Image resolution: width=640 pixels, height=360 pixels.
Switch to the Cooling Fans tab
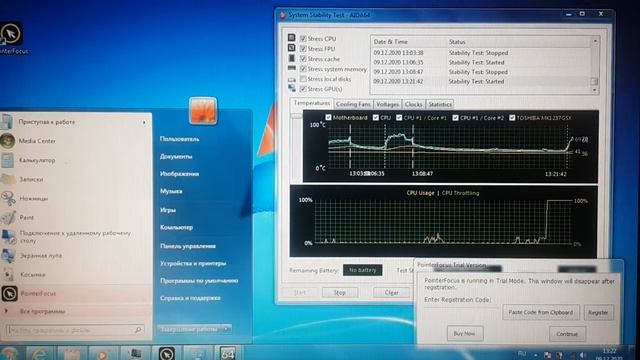(353, 104)
